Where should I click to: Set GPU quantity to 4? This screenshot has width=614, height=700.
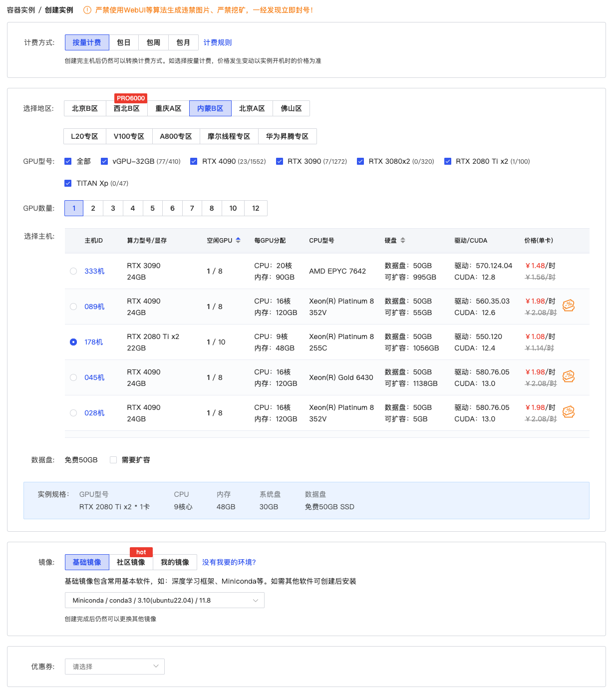[x=133, y=208]
